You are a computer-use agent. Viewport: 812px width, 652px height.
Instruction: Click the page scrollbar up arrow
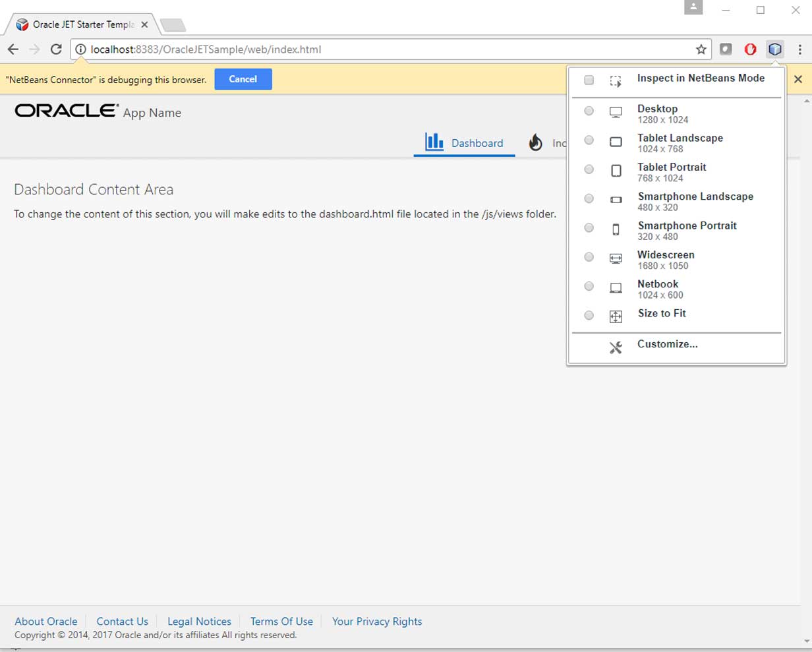807,101
